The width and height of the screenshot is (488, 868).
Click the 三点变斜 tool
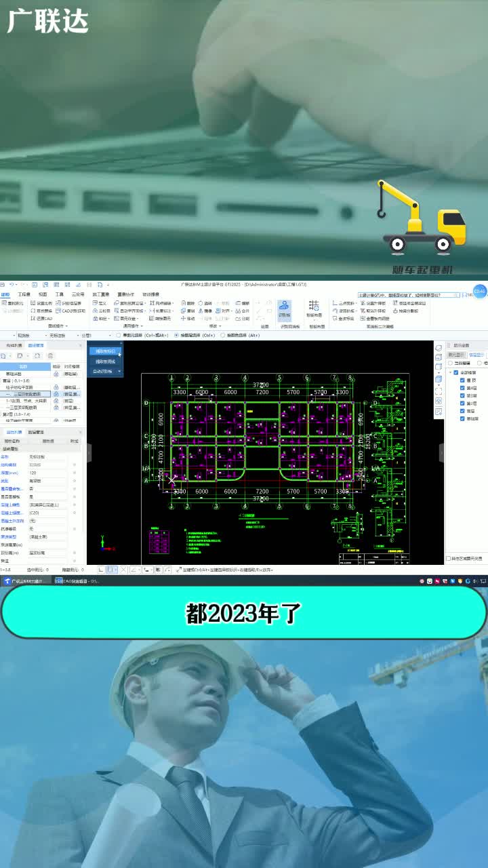coord(344,303)
